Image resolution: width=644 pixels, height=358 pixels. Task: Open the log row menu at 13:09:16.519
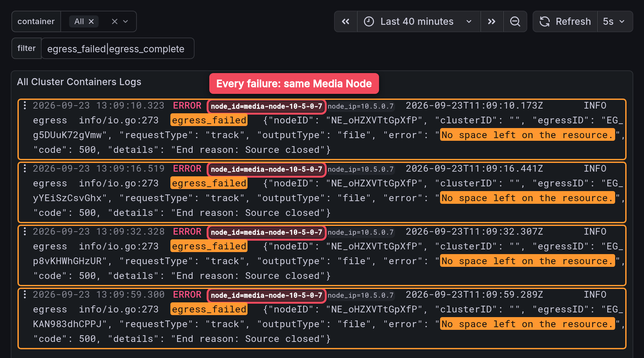(x=25, y=169)
